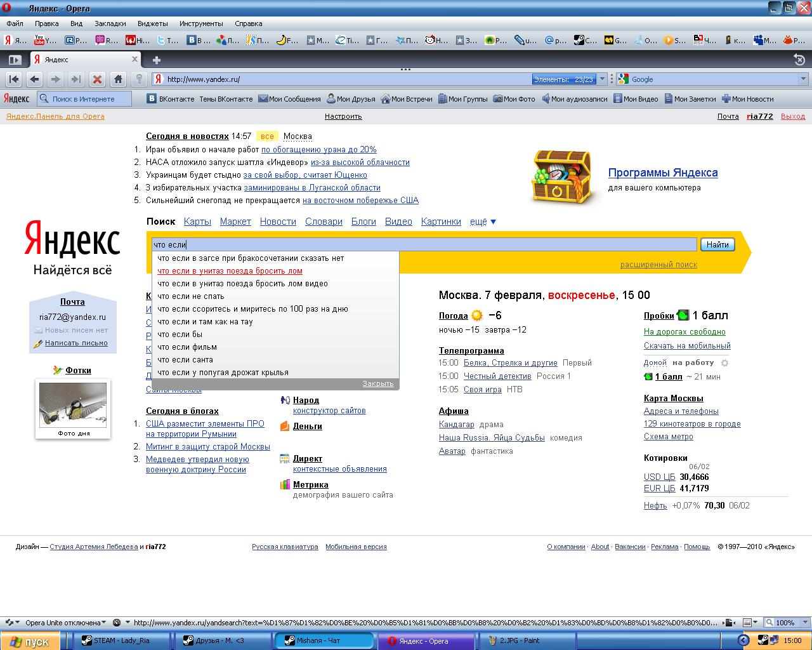Image resolution: width=812 pixels, height=650 pixels.
Task: Open the Настроить settings link
Action: [x=343, y=116]
